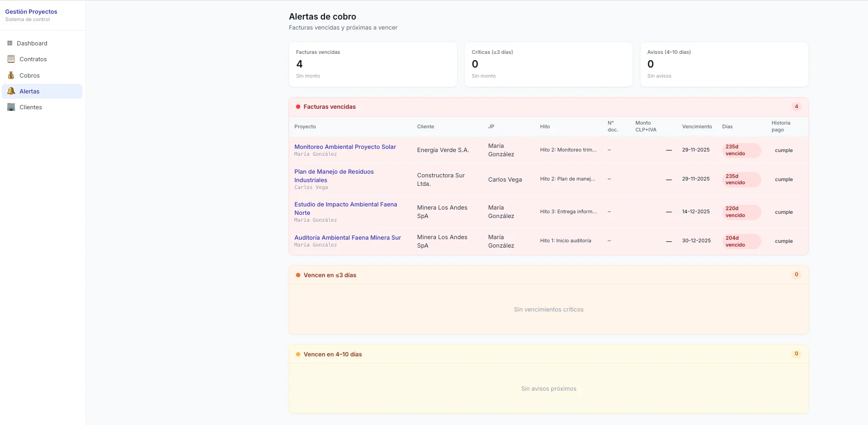The image size is (868, 425).
Task: Click the 235d vencido badge for Energía Verde
Action: (x=741, y=150)
